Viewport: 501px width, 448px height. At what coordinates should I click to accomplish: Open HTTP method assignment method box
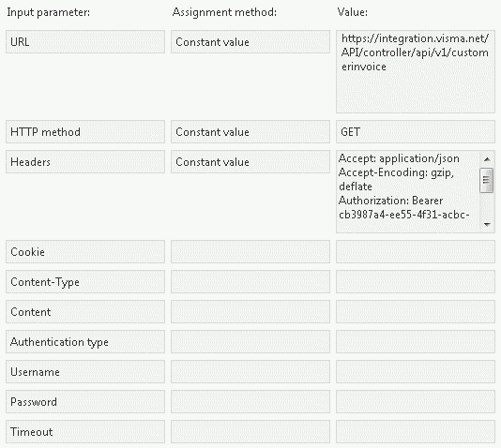tap(250, 132)
